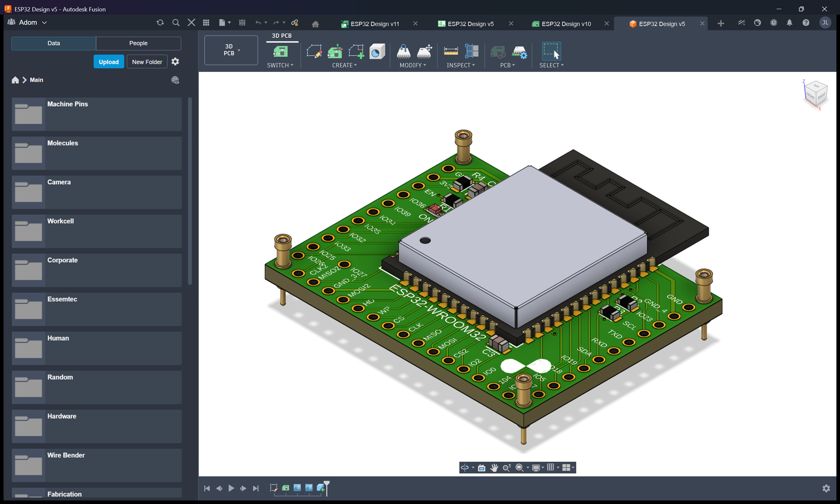Click the Look At icon in navigation bar
Viewport: 840px width, 504px height.
point(482,468)
